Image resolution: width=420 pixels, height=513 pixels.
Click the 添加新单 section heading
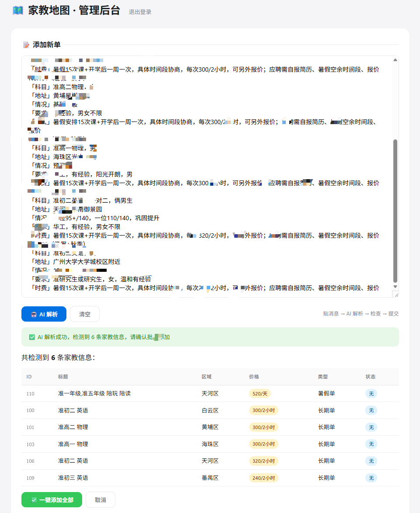(x=46, y=45)
